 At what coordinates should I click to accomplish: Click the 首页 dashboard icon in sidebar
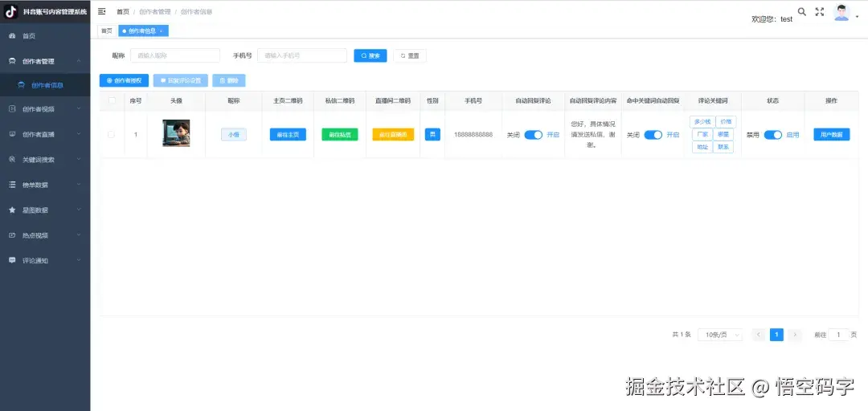[12, 36]
